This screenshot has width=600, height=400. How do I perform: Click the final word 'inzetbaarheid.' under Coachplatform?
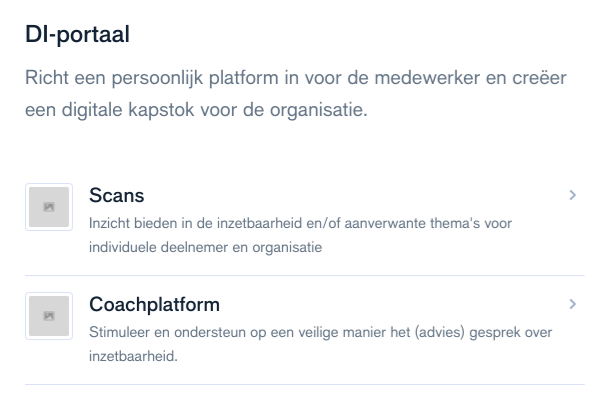click(134, 356)
